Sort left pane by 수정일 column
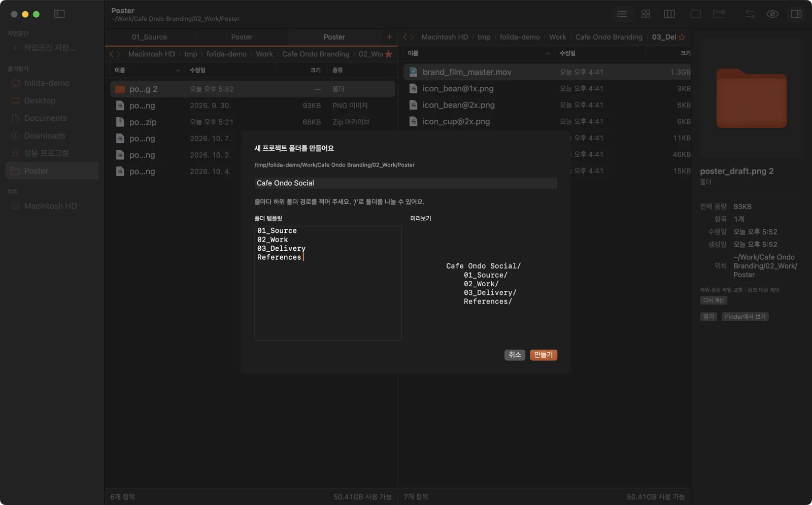Screen dimensions: 812x505 pos(197,70)
